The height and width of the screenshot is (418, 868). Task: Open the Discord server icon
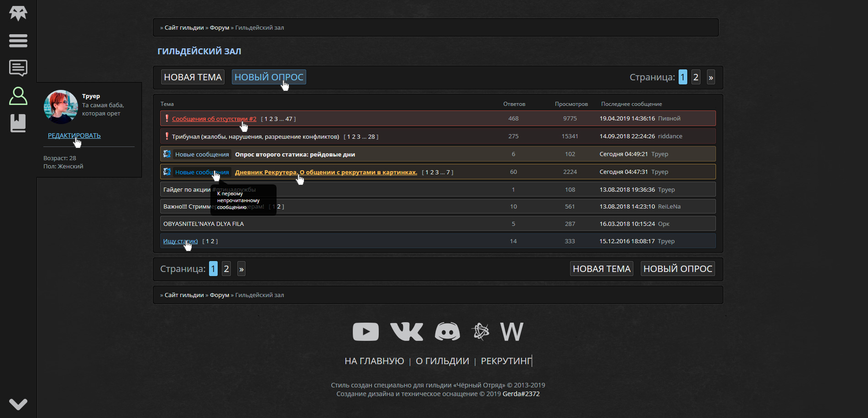tap(447, 332)
